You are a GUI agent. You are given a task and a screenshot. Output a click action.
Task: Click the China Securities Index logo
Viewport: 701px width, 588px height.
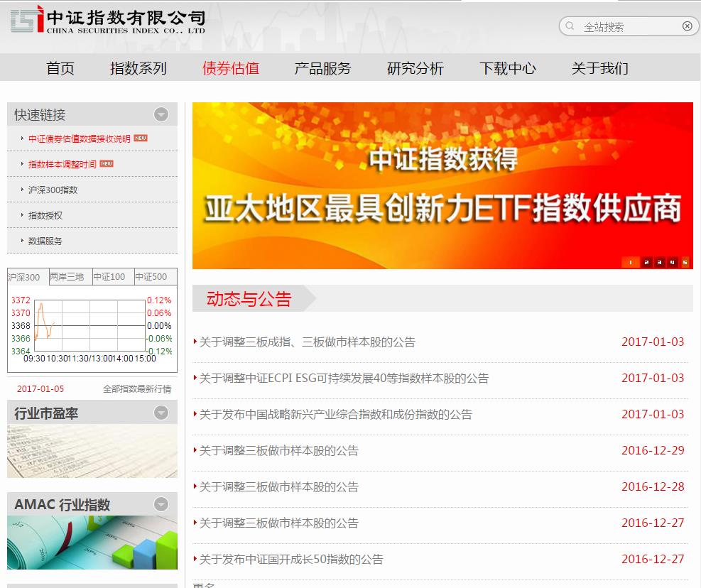tap(107, 19)
